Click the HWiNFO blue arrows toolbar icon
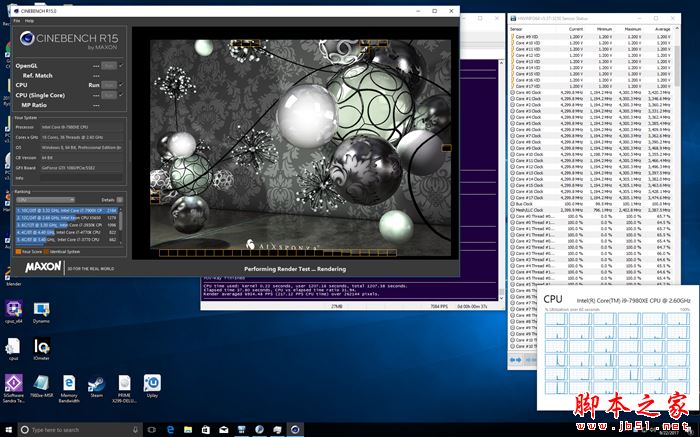Viewport: 700px width, 437px height. [516, 360]
